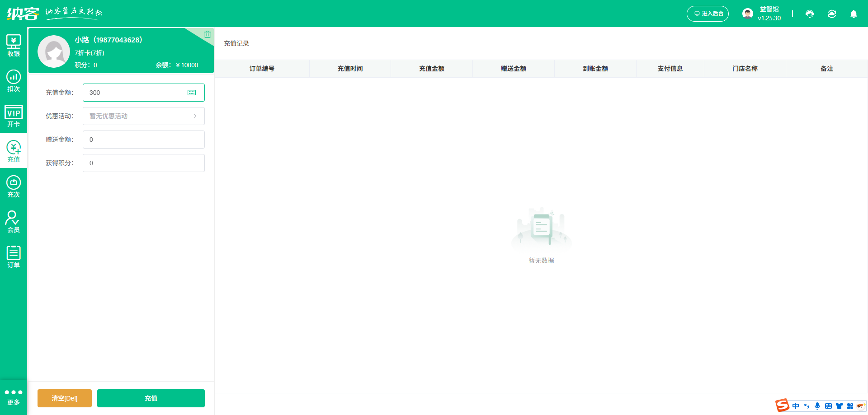Switch to the 充值 recharge tab

click(14, 151)
